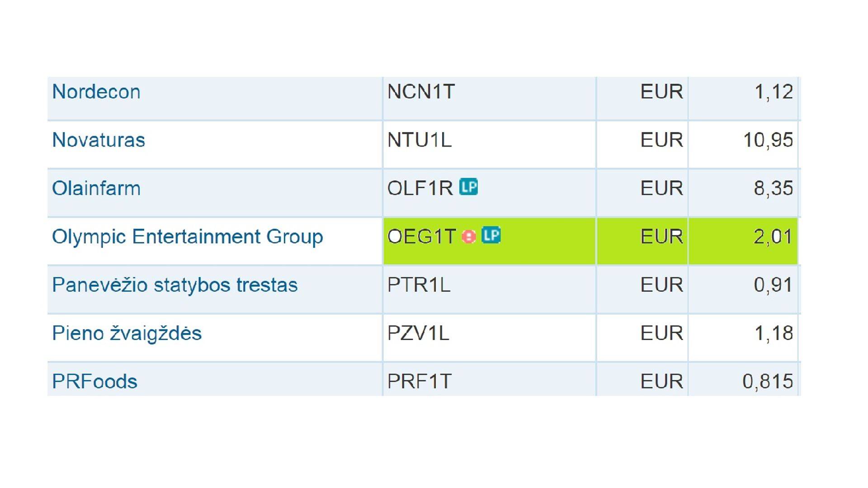Click the red notice icon beside OEG1T
The width and height of the screenshot is (868, 488).
pyautogui.click(x=468, y=237)
